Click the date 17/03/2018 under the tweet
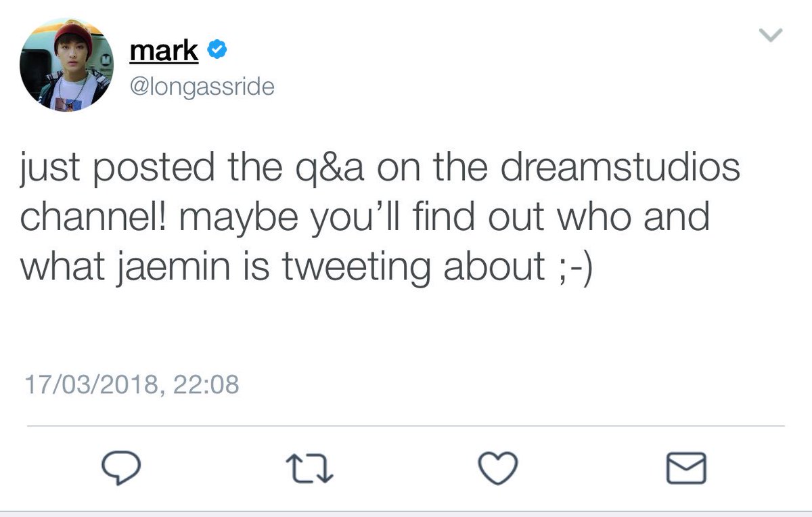 pos(91,384)
